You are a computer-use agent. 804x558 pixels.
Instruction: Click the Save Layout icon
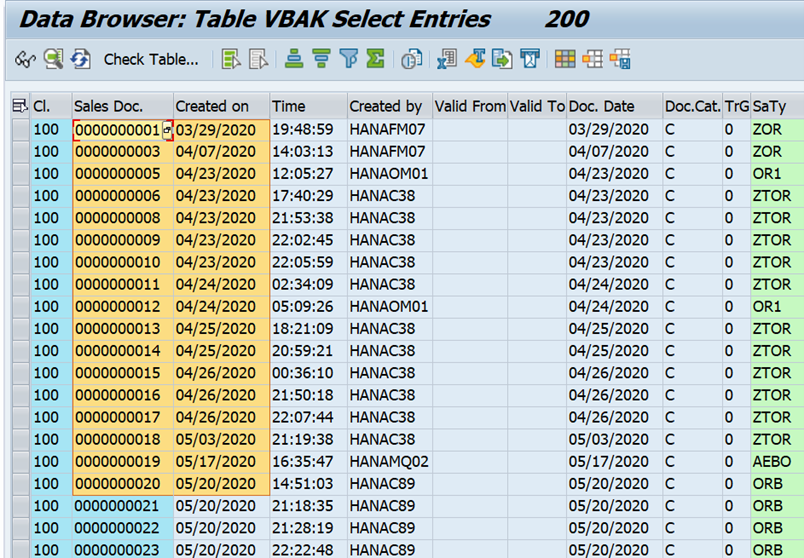tap(620, 60)
